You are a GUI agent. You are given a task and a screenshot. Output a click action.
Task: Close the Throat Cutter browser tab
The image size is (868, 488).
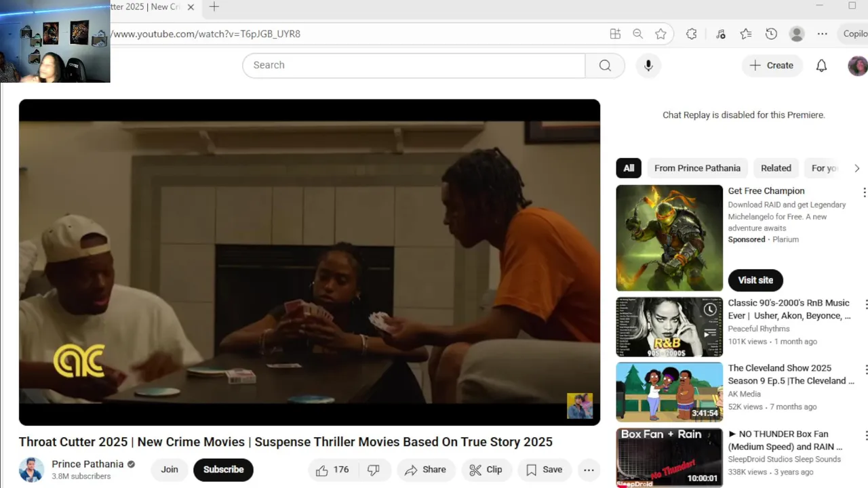coord(191,7)
